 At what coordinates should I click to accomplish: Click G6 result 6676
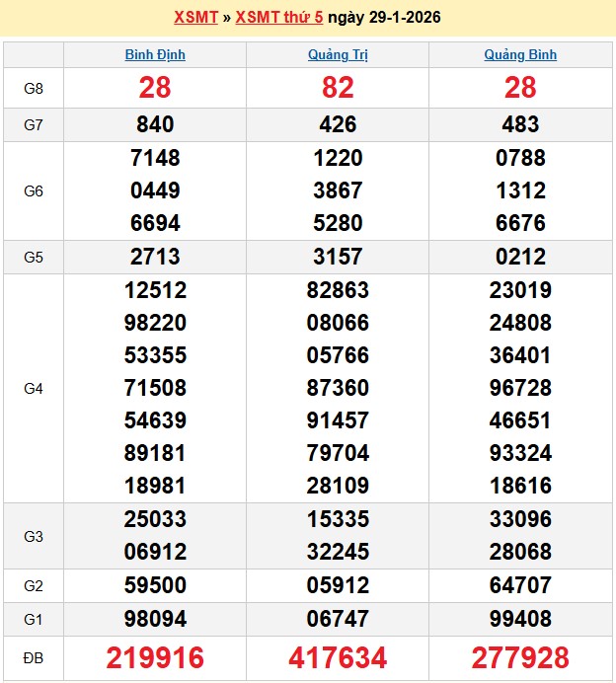pyautogui.click(x=520, y=223)
